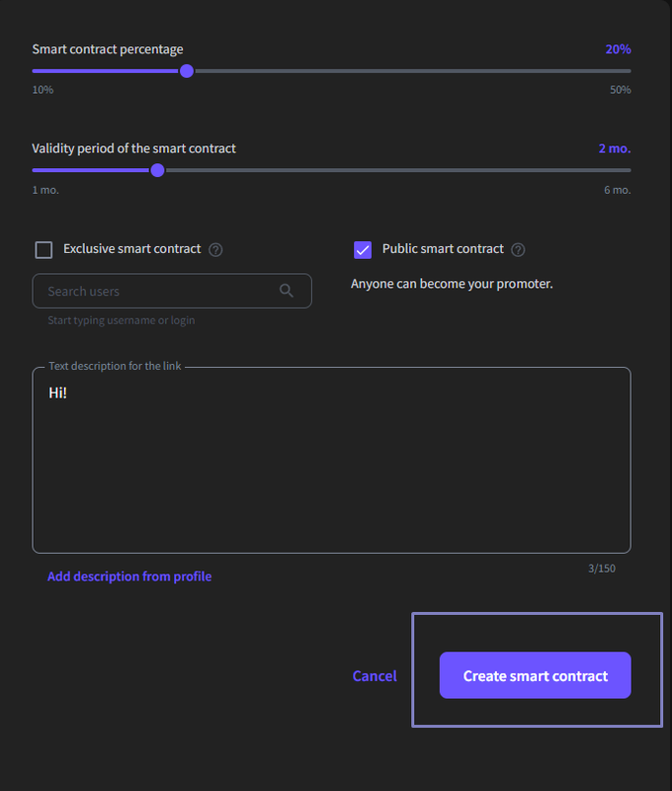This screenshot has width=672, height=791.
Task: Uncheck the Public smart contract checkbox
Action: [x=363, y=250]
